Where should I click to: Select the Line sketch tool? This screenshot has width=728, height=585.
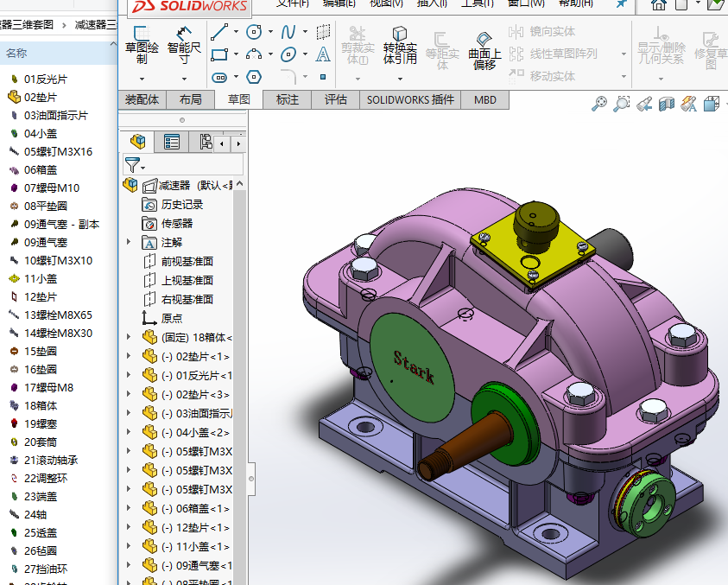point(219,33)
